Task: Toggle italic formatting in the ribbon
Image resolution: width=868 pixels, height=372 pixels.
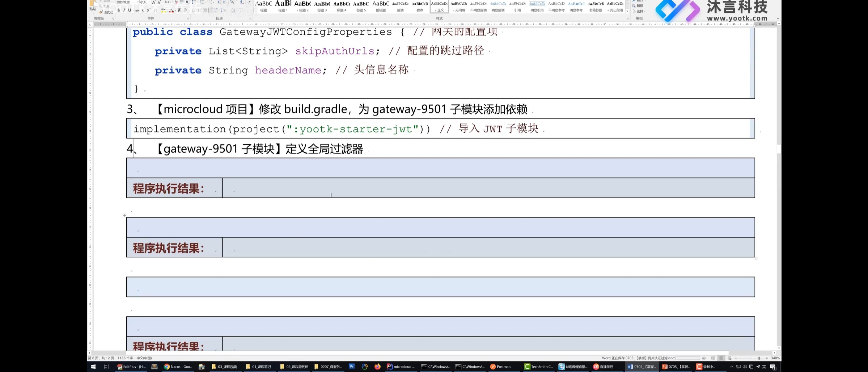Action: (x=124, y=10)
